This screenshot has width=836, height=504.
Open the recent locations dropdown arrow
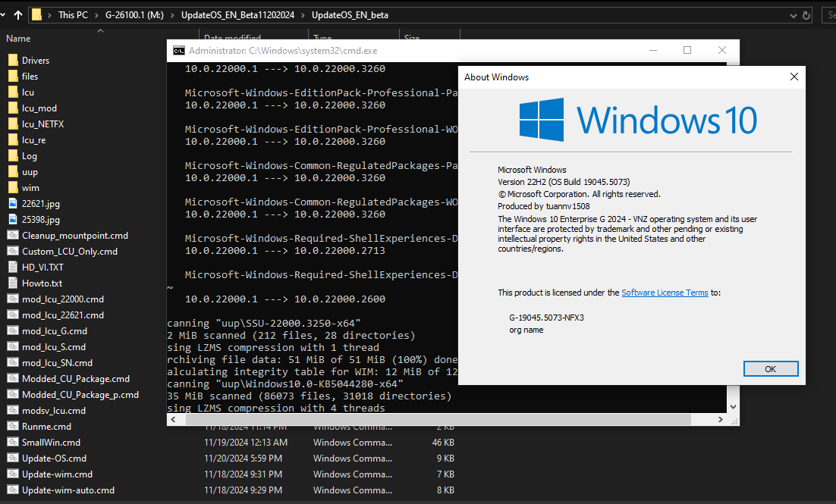pyautogui.click(x=3, y=15)
